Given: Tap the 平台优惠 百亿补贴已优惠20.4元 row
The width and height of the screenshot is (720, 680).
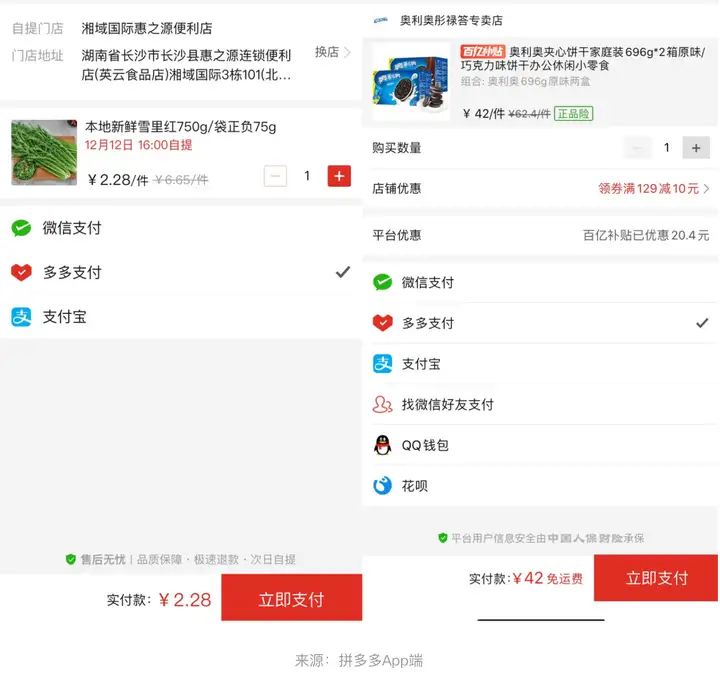Looking at the screenshot, I should 540,236.
